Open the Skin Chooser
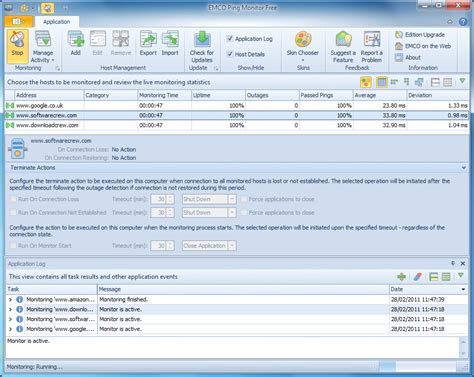Screen dimensions: 474x377 (303, 46)
